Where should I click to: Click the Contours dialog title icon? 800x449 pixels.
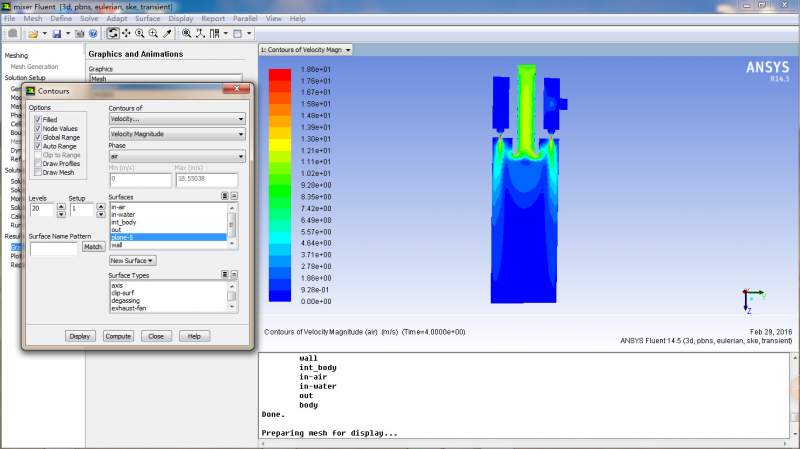(31, 91)
